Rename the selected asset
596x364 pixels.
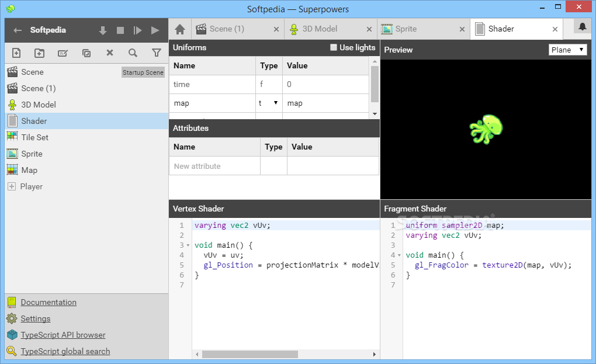(63, 53)
